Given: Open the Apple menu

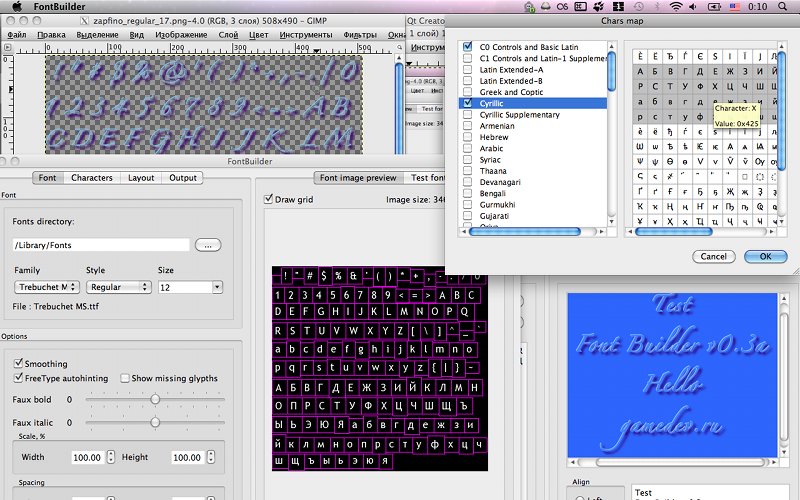Looking at the screenshot, I should click(17, 7).
